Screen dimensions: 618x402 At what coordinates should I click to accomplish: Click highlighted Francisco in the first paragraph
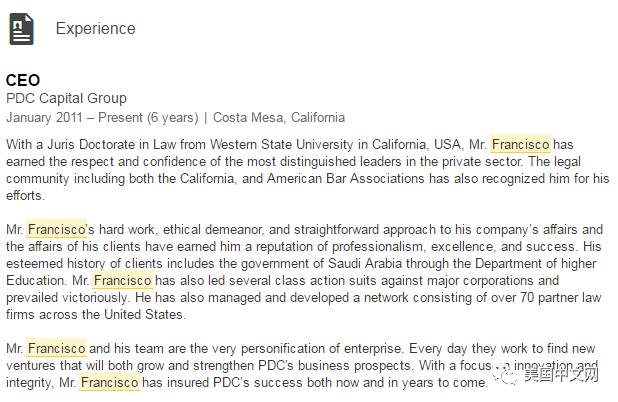pos(520,144)
